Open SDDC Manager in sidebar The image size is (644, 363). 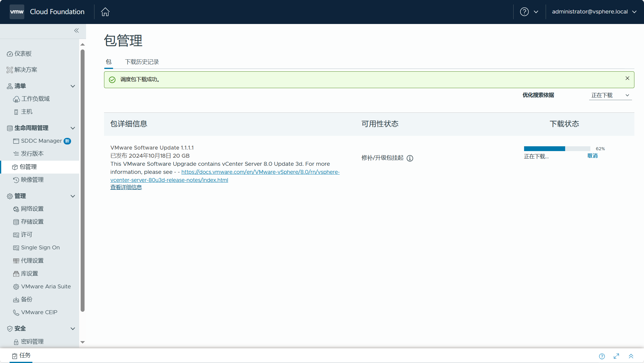[x=37, y=141]
